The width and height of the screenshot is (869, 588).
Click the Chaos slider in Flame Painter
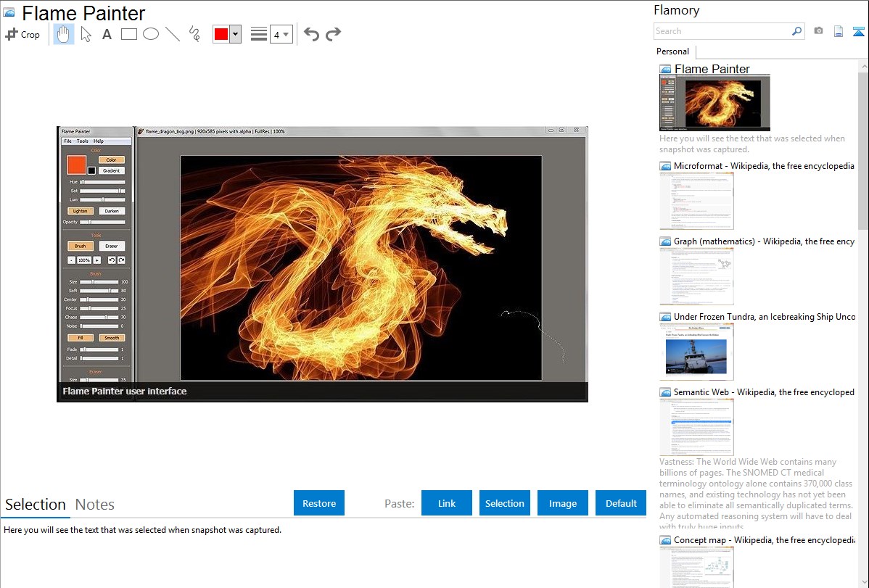point(99,317)
